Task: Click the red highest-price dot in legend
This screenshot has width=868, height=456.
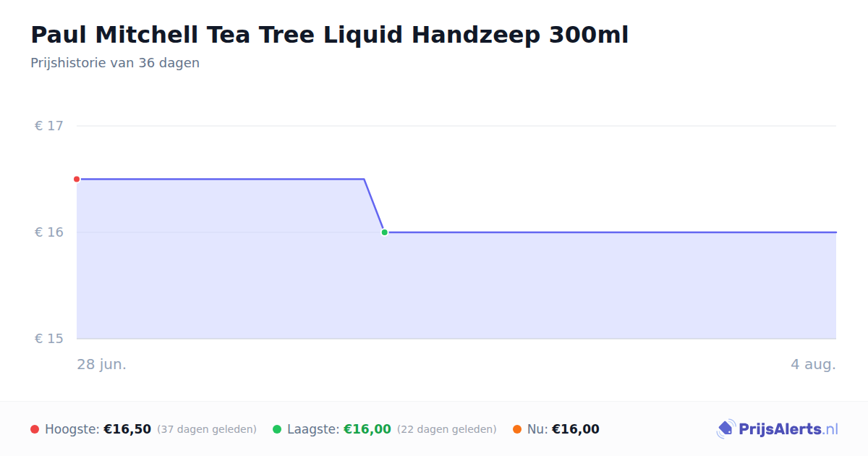Action: coord(35,429)
